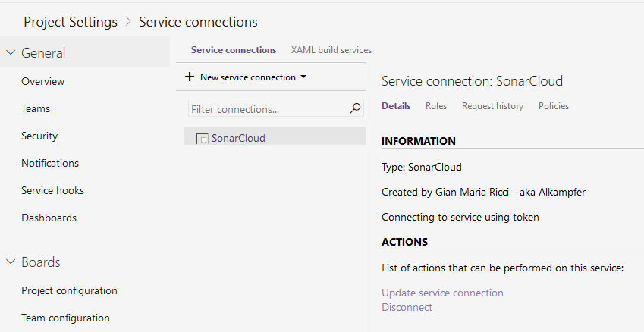
Task: Open Service hooks settings
Action: pos(52,190)
